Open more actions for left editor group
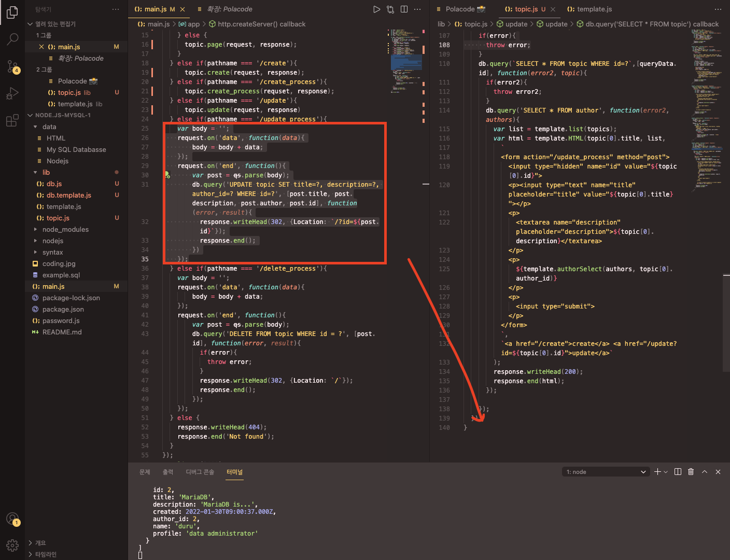The image size is (730, 560). click(x=417, y=9)
